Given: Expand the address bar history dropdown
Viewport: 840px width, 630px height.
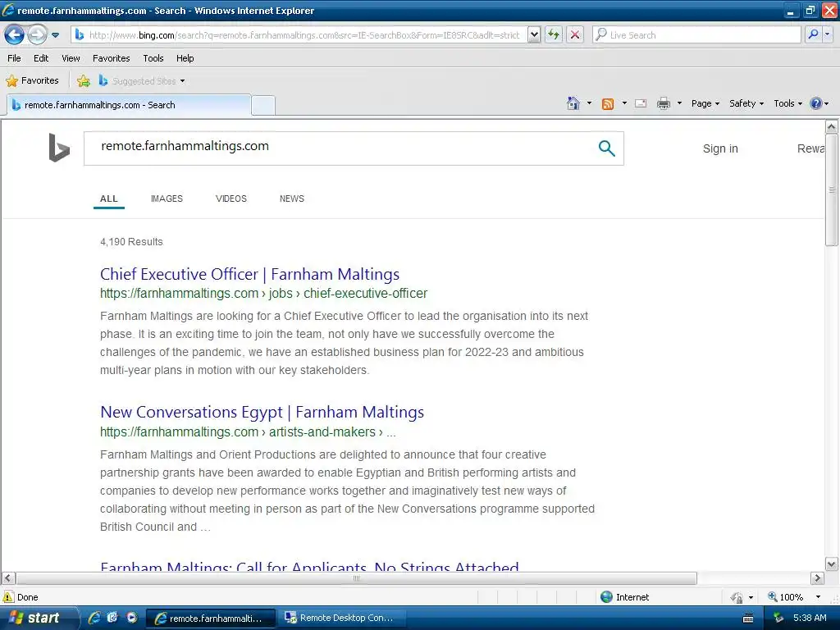Looking at the screenshot, I should coord(534,34).
